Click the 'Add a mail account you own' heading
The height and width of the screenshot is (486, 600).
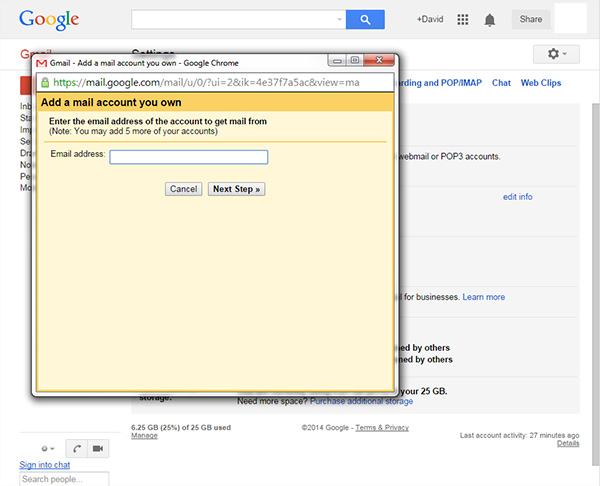[111, 103]
